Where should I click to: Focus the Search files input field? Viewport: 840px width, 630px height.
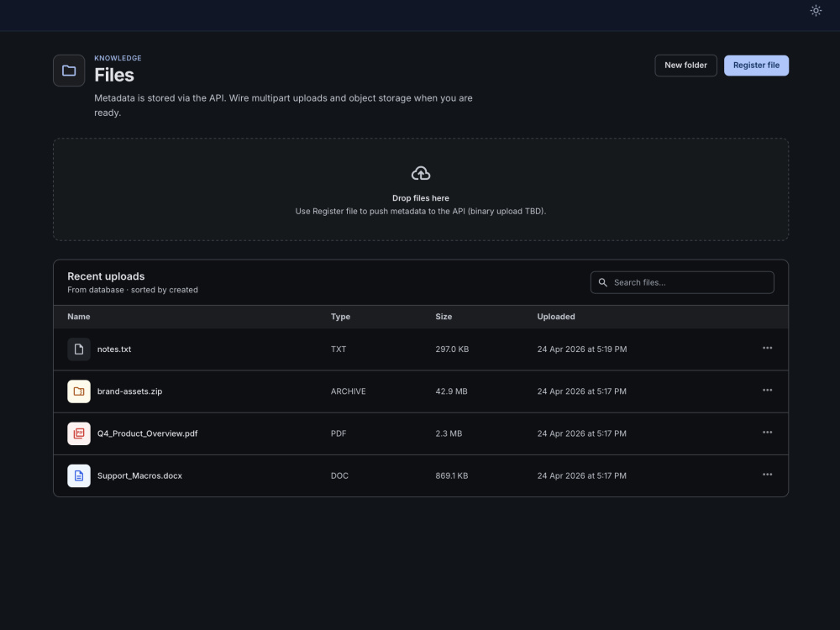682,282
